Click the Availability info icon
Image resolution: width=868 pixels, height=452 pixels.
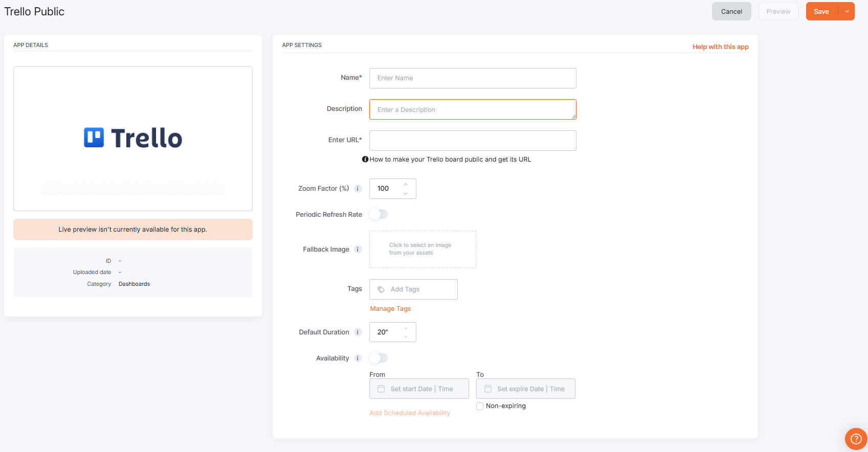tap(358, 358)
